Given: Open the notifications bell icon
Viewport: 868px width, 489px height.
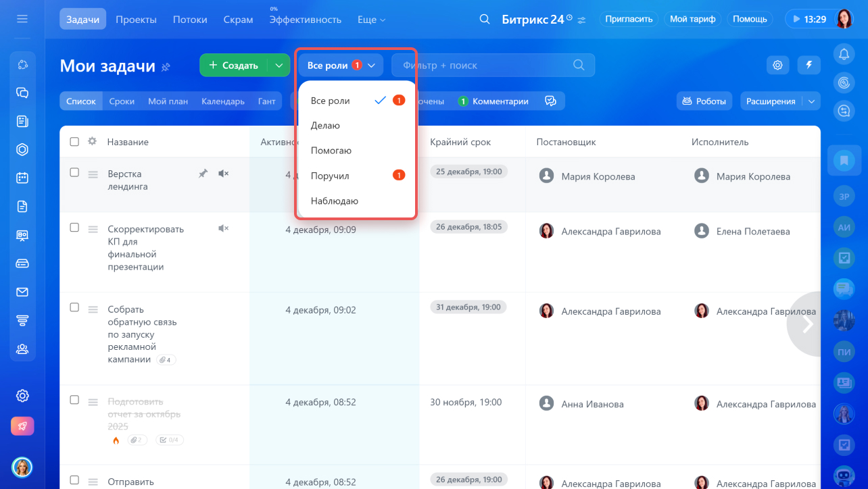Looking at the screenshot, I should pyautogui.click(x=843, y=54).
